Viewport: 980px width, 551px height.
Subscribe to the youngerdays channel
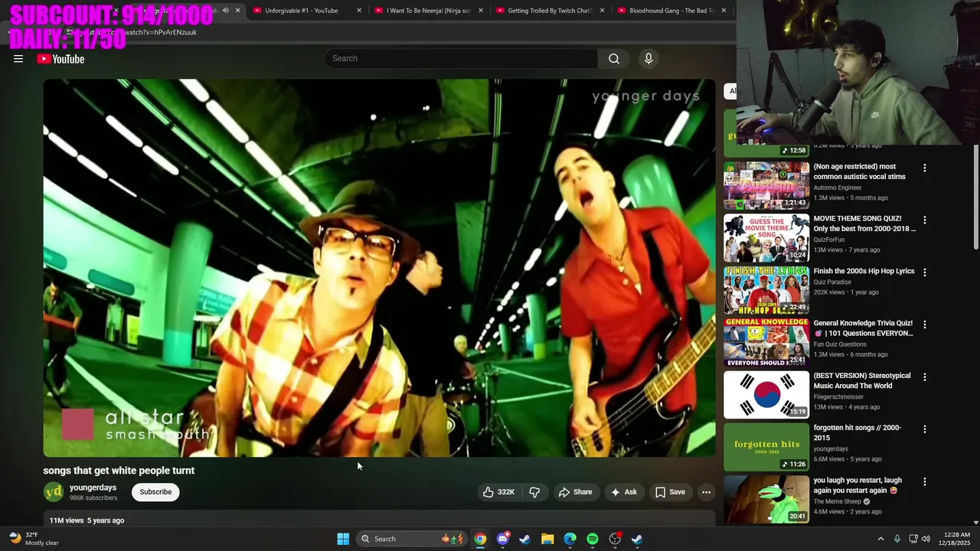(x=155, y=492)
